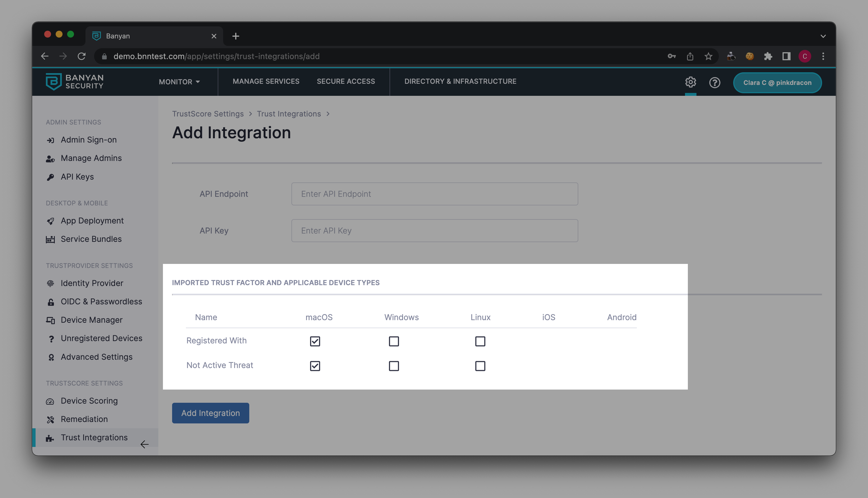
Task: Open the Clara C account menu
Action: [777, 82]
